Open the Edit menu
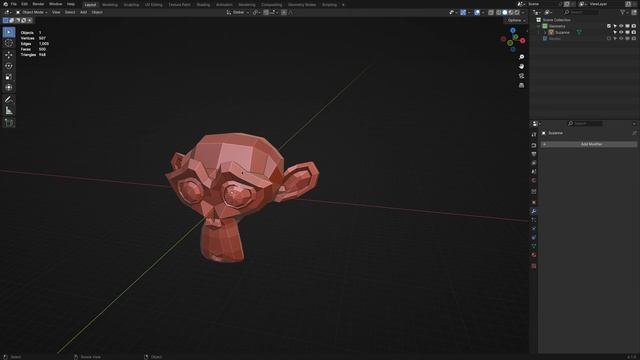Screen dimensions: 640x360 pos(24,4)
